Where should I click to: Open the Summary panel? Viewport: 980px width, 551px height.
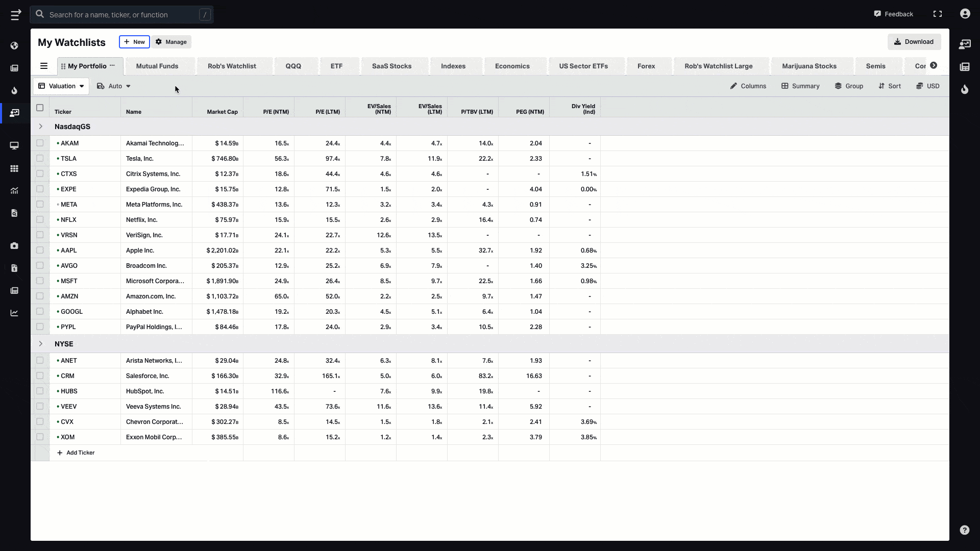[x=800, y=86]
